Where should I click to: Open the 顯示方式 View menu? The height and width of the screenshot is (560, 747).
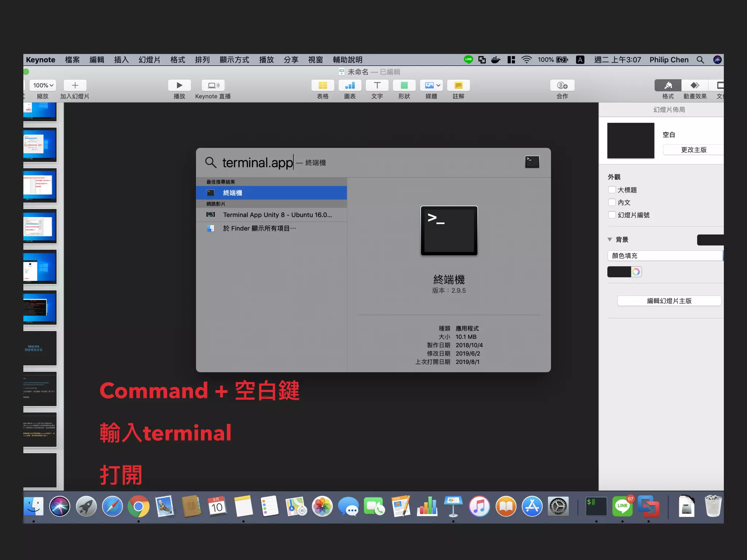point(234,60)
